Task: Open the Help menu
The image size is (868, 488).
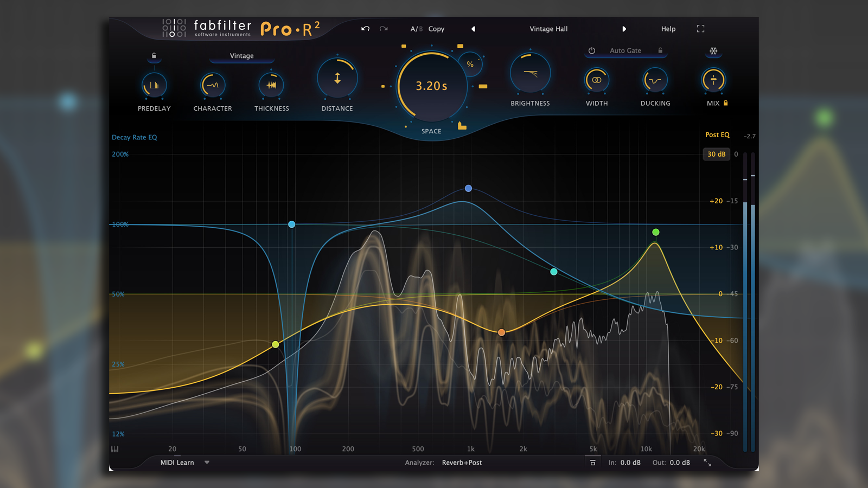Action: (x=668, y=29)
